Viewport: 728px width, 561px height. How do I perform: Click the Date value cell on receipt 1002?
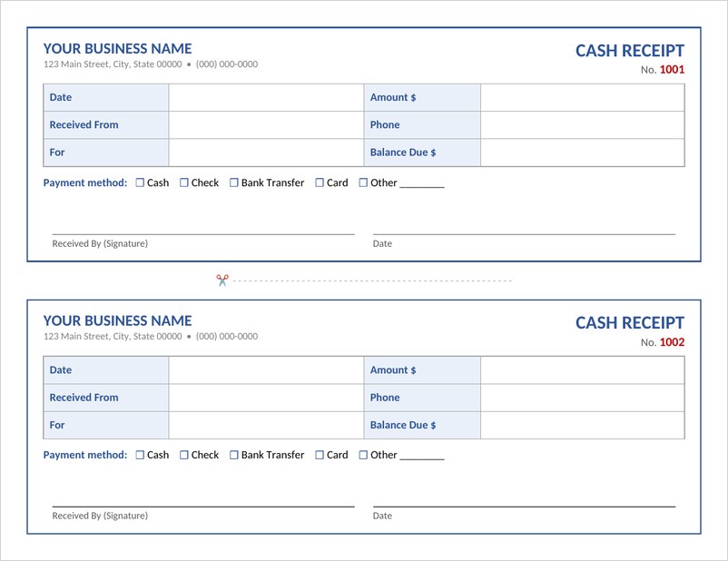click(x=266, y=370)
